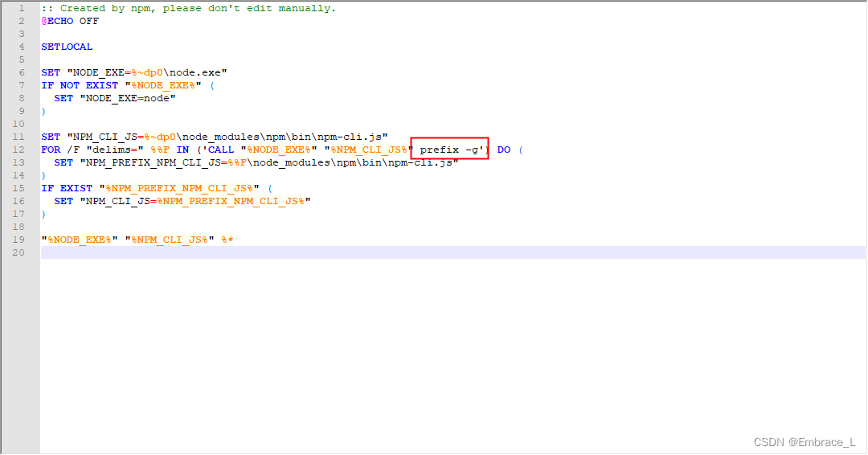Click 'SET' keyword on line 16
The width and height of the screenshot is (868, 455).
(63, 201)
